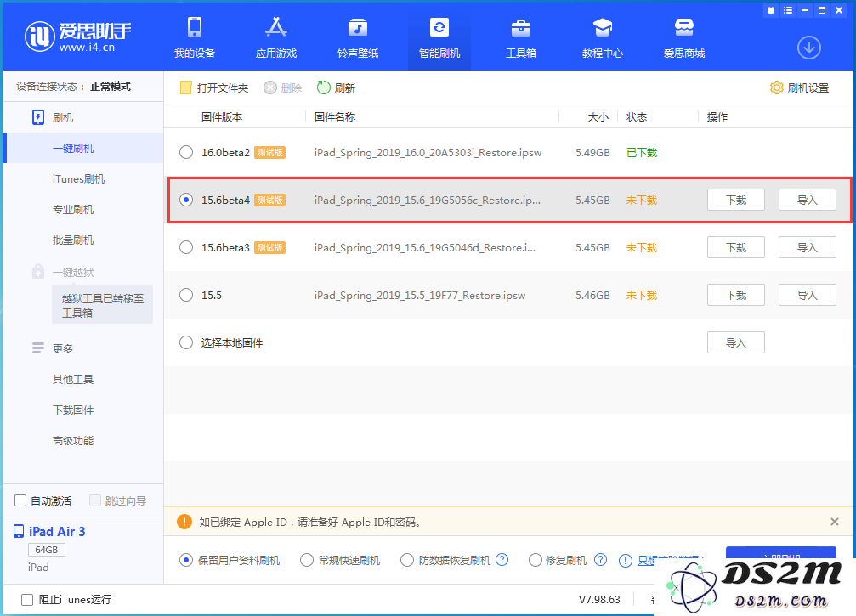
Task: Import a local firmware file
Action: pyautogui.click(x=736, y=342)
